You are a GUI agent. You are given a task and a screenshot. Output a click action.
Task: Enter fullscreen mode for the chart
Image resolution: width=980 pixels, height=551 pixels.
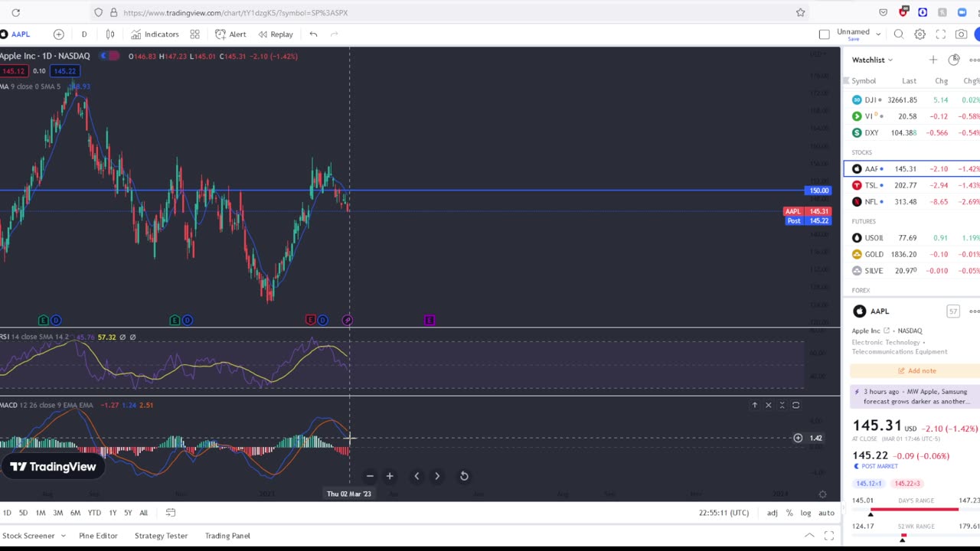[940, 34]
